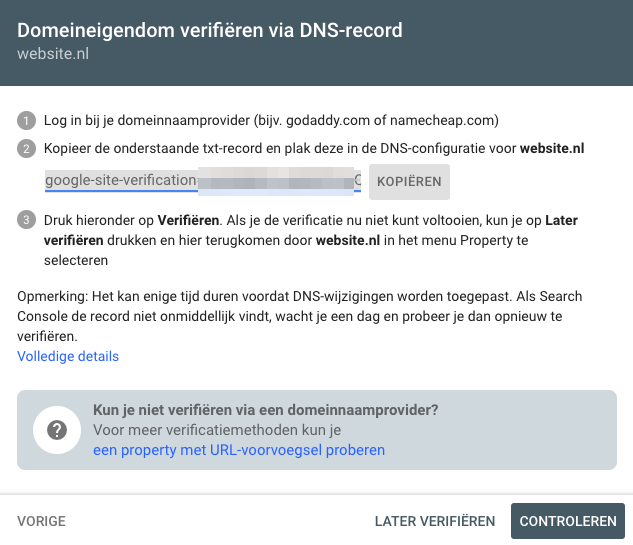Click the dialog title Domeineigendom verifiëren
Image resolution: width=633 pixels, height=545 pixels.
pos(210,30)
